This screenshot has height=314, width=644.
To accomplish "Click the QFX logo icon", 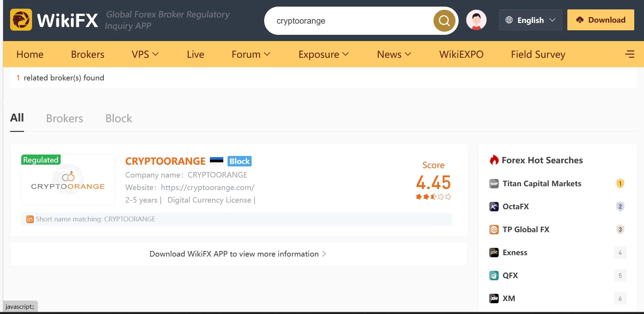I will pos(494,275).
